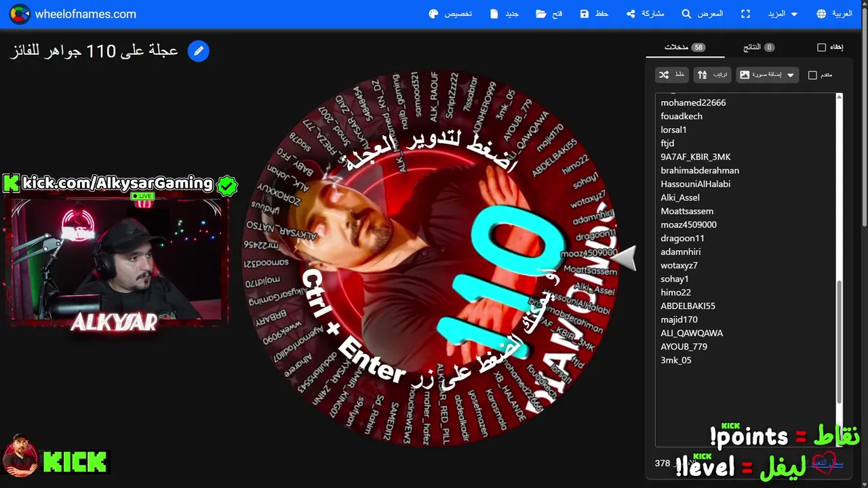
Task: Select entry Moattsassem in the list
Action: (687, 211)
